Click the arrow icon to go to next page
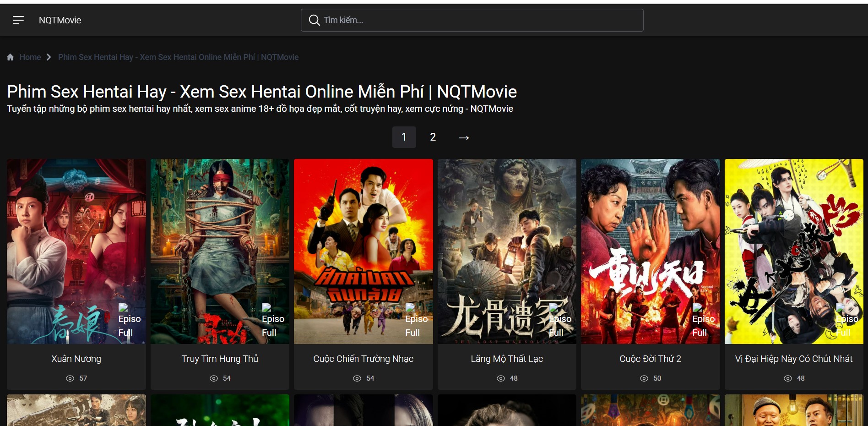 tap(464, 137)
